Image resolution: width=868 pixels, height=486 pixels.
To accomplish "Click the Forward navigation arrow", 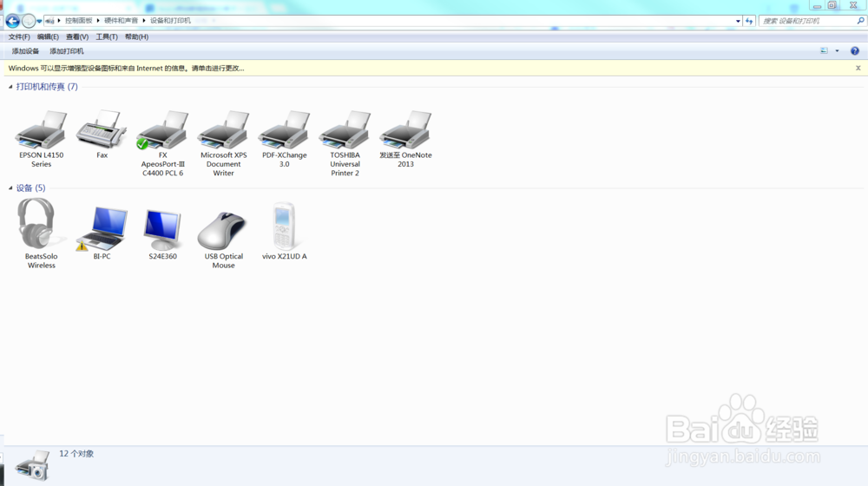I will (x=29, y=21).
